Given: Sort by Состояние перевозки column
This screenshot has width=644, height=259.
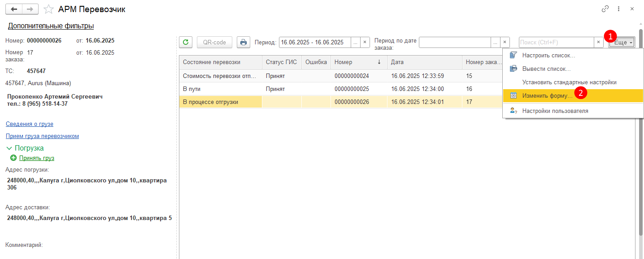Looking at the screenshot, I should [221, 62].
